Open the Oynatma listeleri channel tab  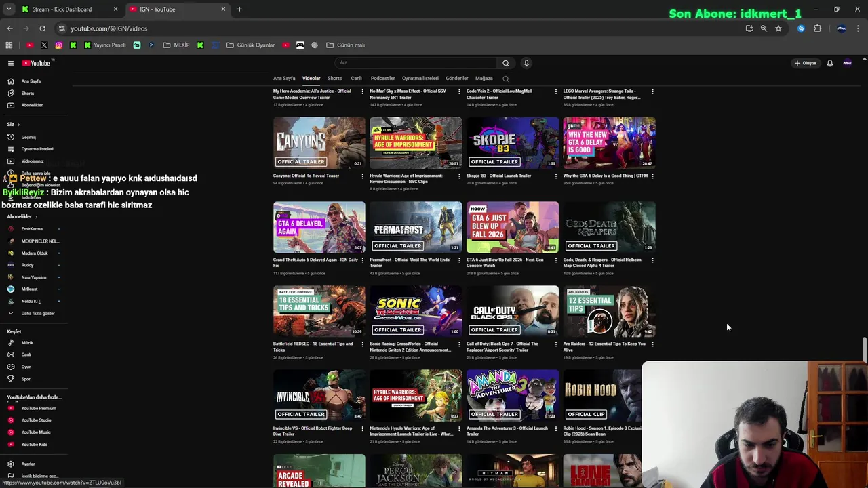[x=420, y=78]
